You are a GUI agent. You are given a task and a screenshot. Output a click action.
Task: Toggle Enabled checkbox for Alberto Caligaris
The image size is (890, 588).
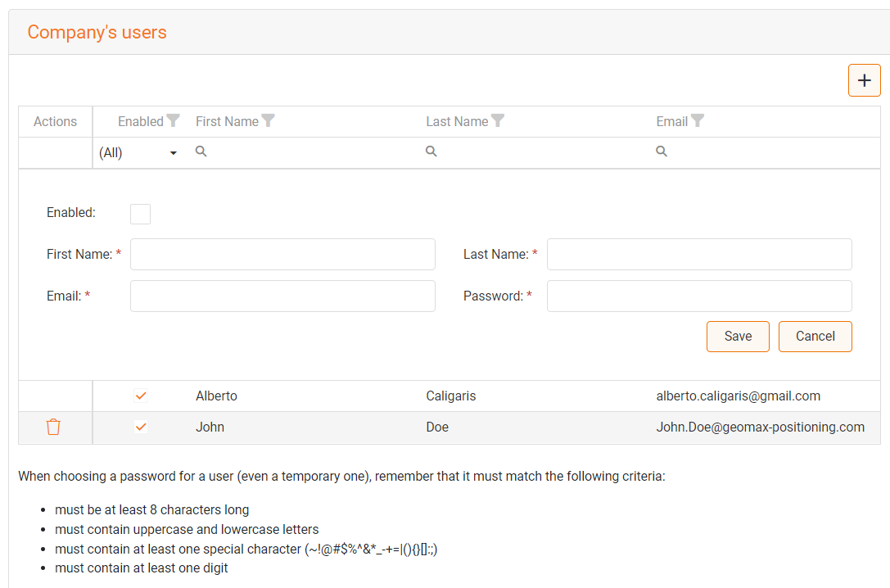141,396
